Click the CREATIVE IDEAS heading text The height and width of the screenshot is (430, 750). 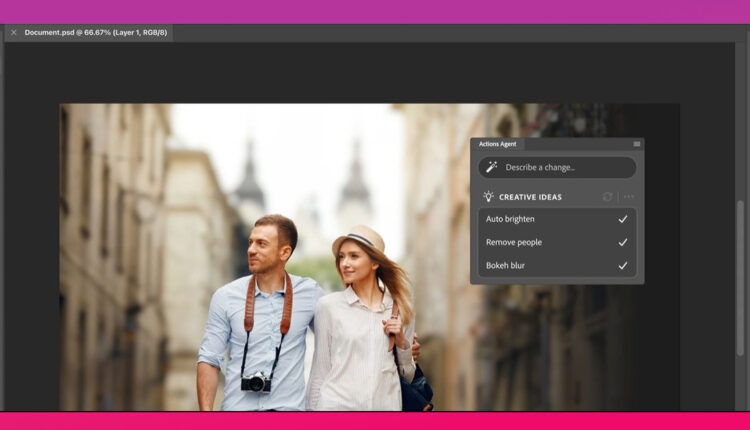530,197
